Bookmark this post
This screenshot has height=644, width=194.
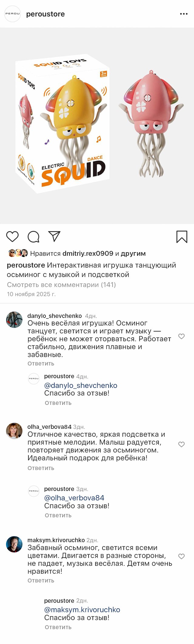pyautogui.click(x=182, y=237)
